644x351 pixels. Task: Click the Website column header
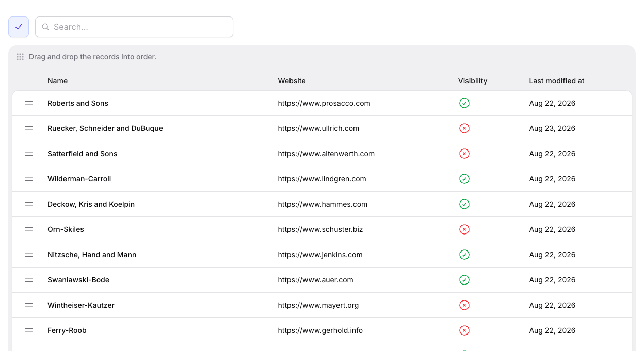click(x=292, y=81)
